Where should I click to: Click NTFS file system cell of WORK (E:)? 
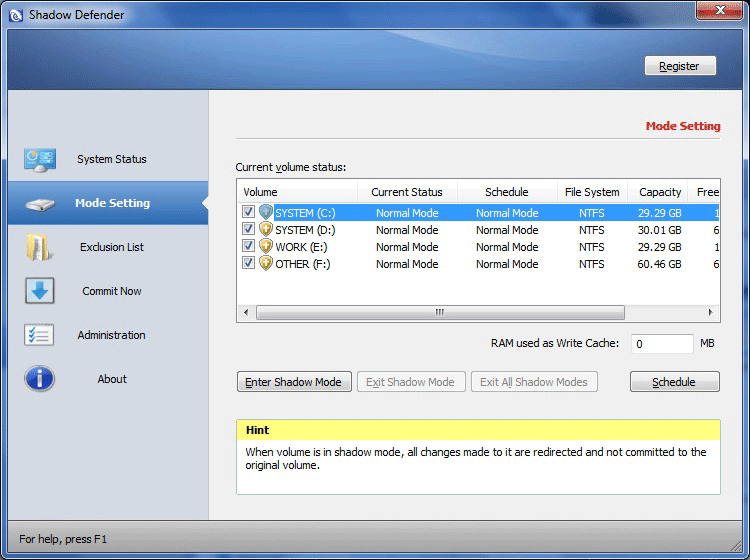click(x=592, y=247)
